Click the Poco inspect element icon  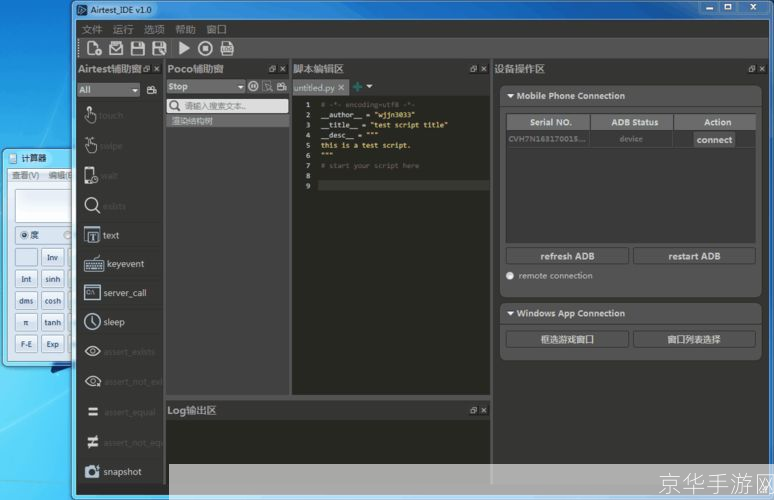[x=268, y=86]
